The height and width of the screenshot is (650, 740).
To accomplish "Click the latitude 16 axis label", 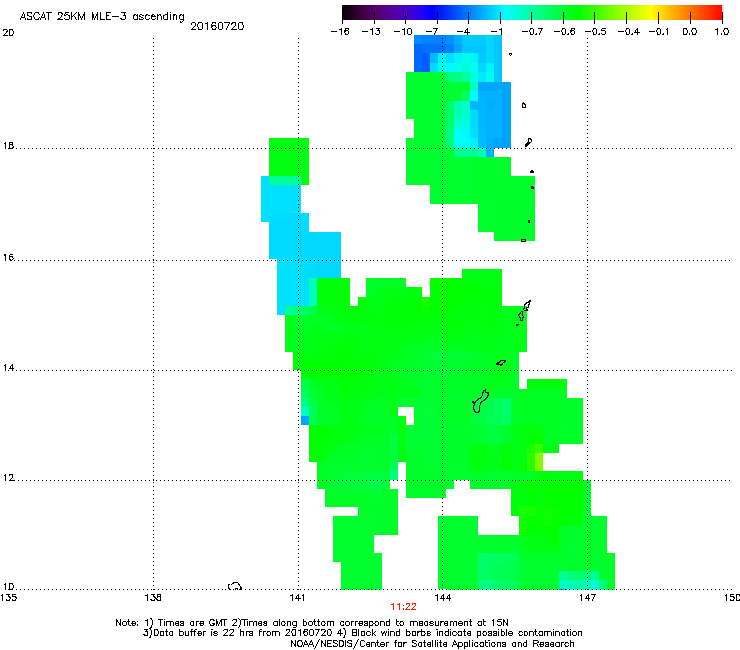I will 8,258.
